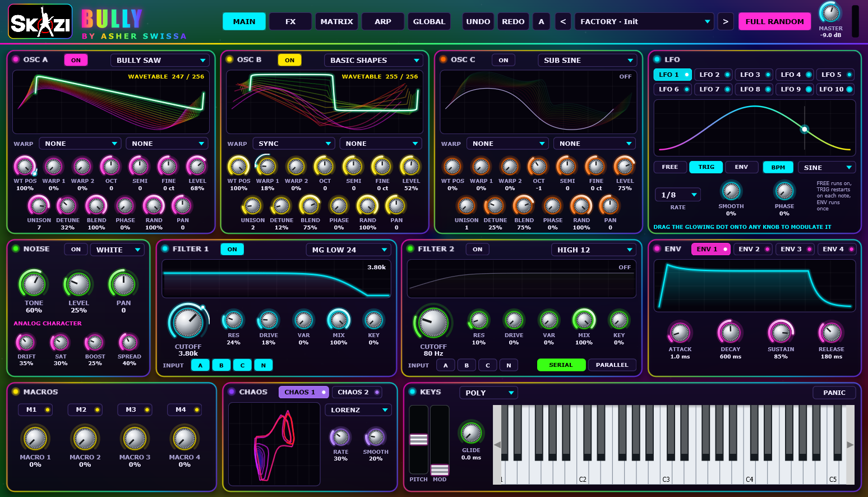Click next preset arrow button
The width and height of the screenshot is (868, 497).
[726, 21]
